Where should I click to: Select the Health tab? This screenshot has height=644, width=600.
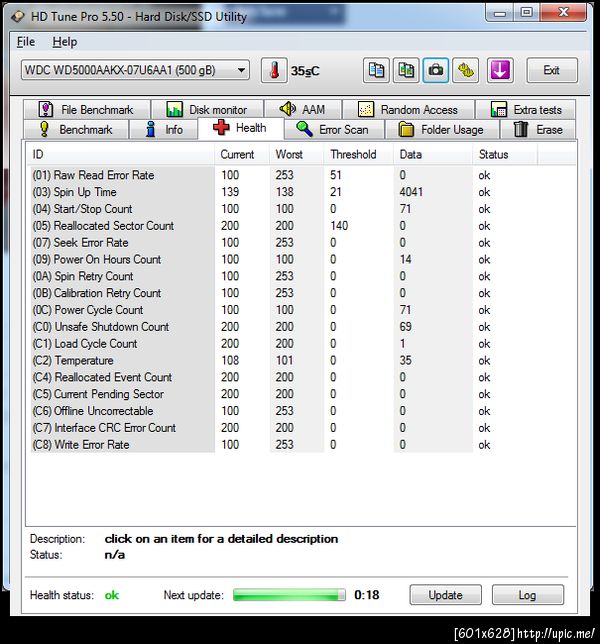point(241,128)
